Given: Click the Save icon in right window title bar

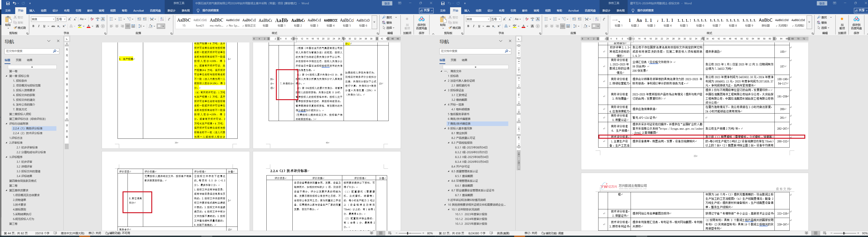Looking at the screenshot, I should pyautogui.click(x=443, y=3).
